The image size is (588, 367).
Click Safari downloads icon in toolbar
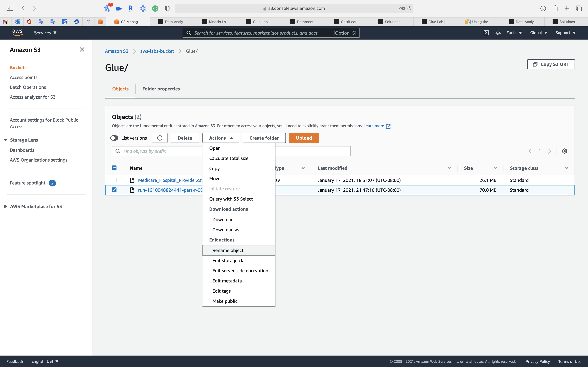coord(543,8)
